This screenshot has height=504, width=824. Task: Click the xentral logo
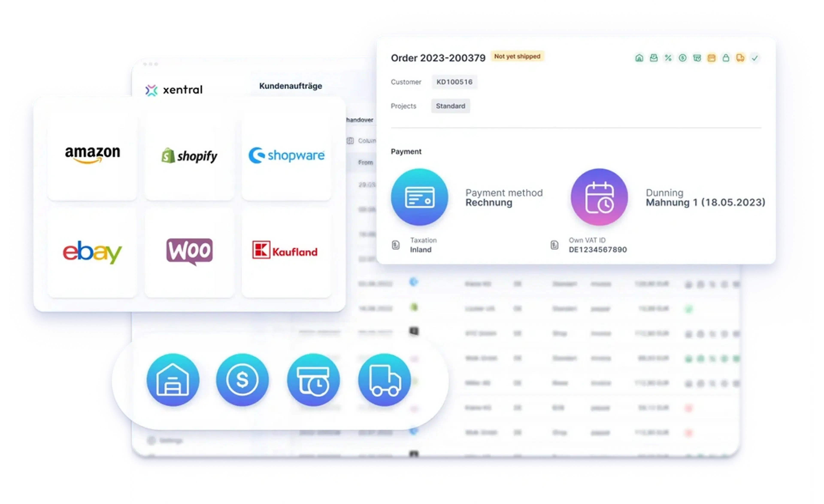[x=174, y=90]
